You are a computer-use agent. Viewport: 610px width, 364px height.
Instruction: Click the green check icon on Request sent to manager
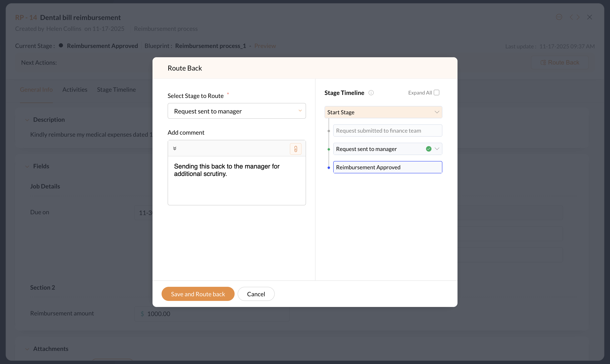click(x=429, y=149)
